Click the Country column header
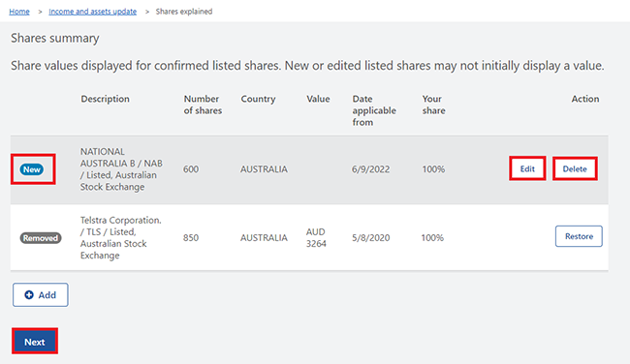 click(x=259, y=99)
